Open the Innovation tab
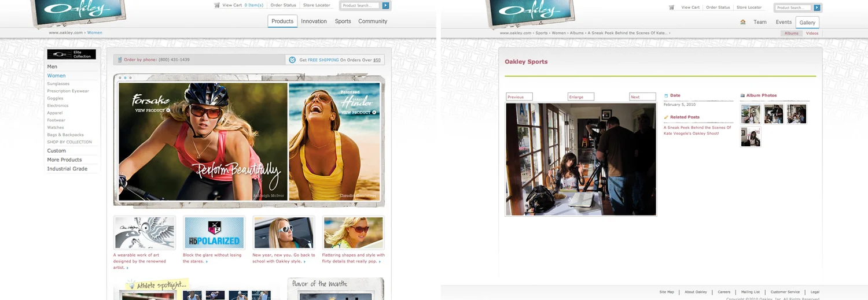The image size is (868, 300). (x=314, y=21)
